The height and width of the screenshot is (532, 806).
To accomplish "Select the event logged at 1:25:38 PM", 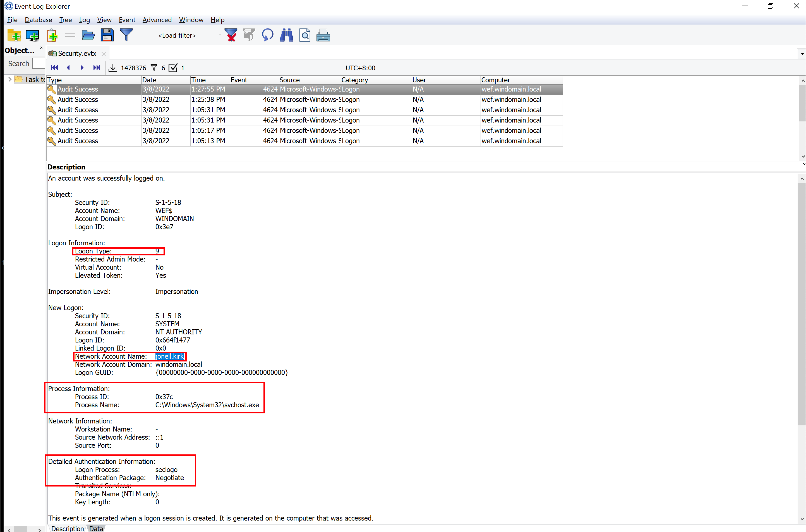I will [x=304, y=99].
